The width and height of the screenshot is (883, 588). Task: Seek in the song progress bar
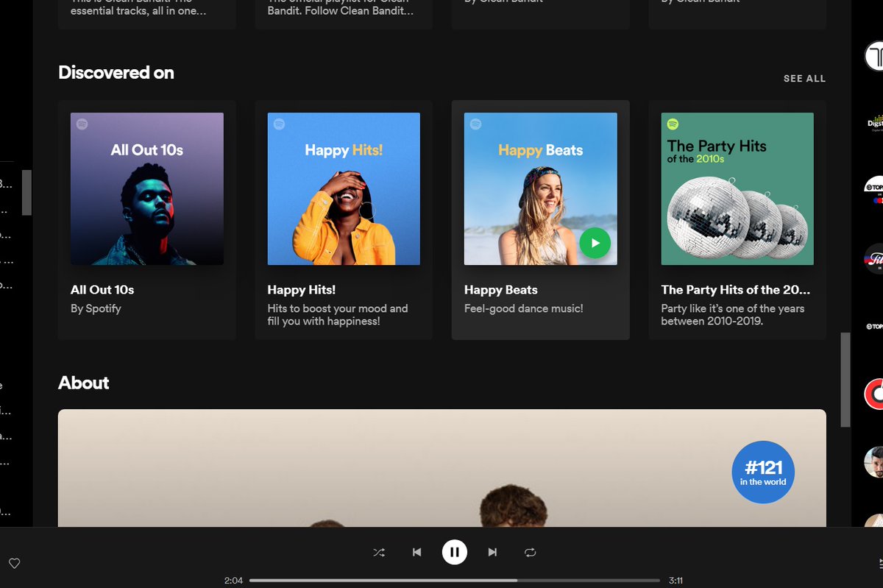pos(455,581)
